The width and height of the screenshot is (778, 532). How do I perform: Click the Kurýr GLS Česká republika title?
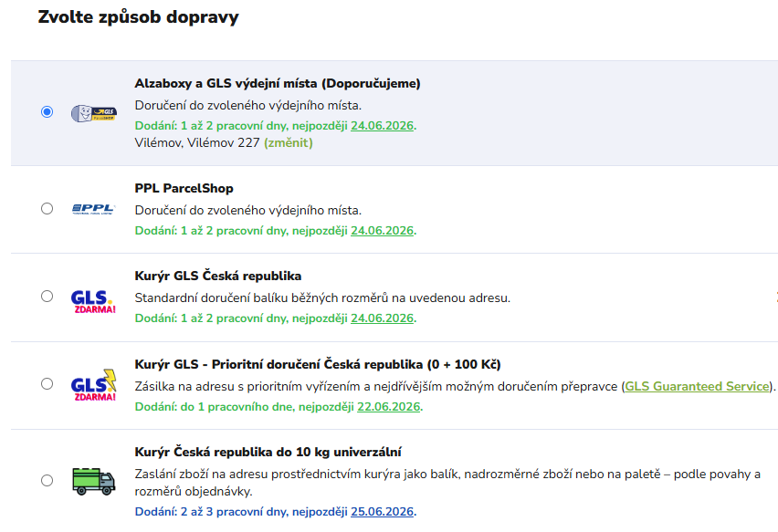pyautogui.click(x=218, y=276)
